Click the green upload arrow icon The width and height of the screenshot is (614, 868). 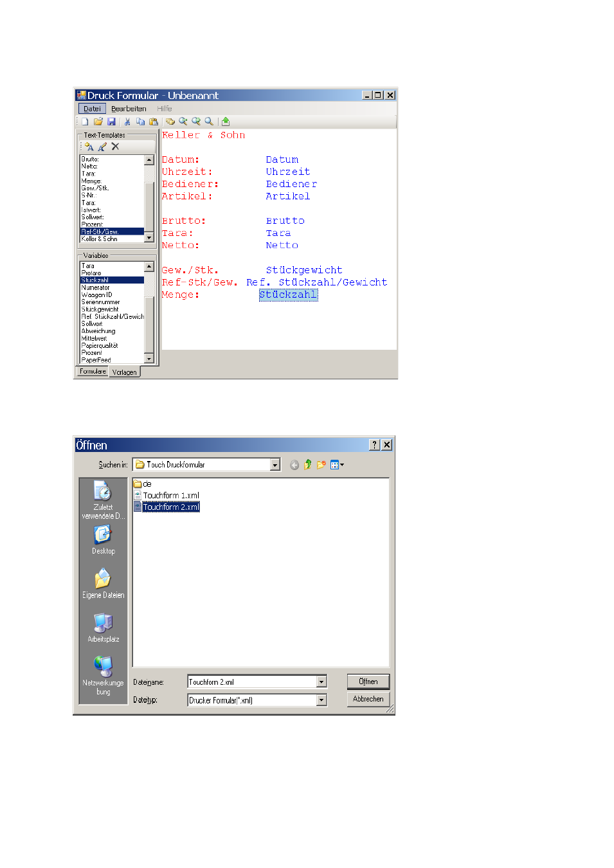[x=226, y=122]
